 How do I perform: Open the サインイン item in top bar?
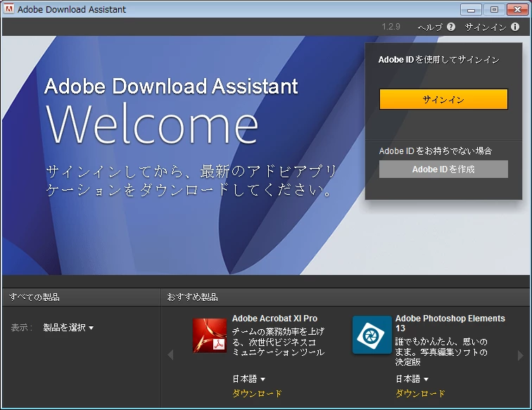click(486, 27)
